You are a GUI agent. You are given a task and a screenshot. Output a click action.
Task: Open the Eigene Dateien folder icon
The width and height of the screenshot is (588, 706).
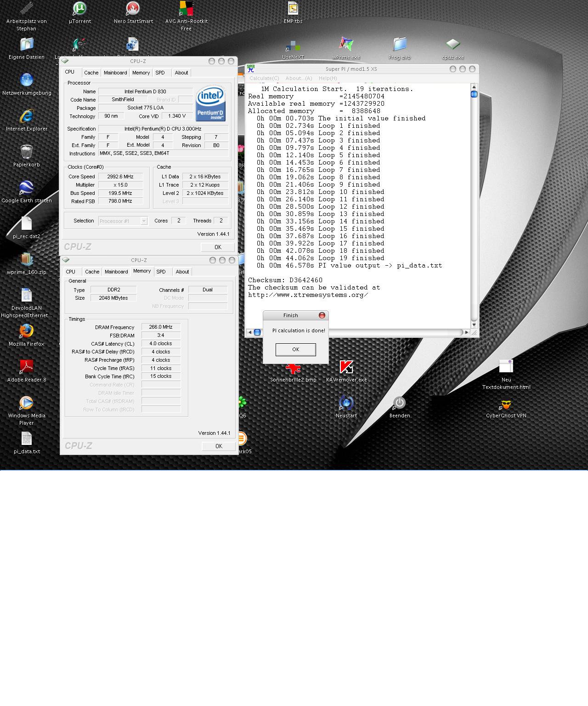26,48
